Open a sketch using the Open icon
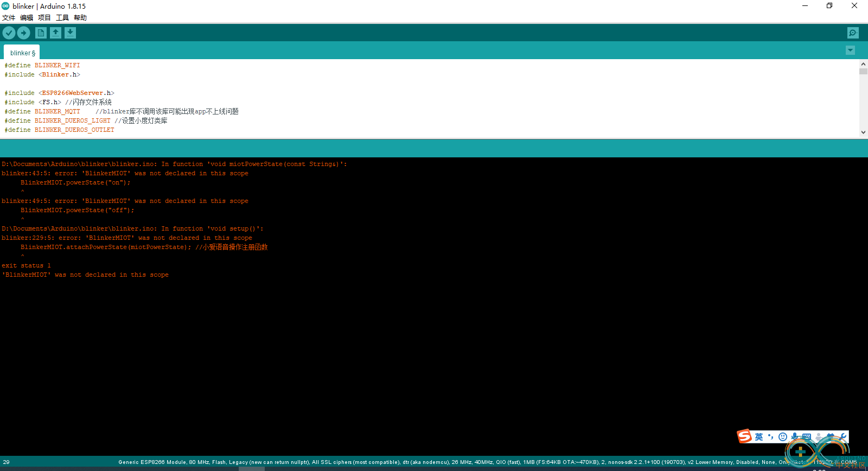Image resolution: width=868 pixels, height=471 pixels. [x=55, y=33]
